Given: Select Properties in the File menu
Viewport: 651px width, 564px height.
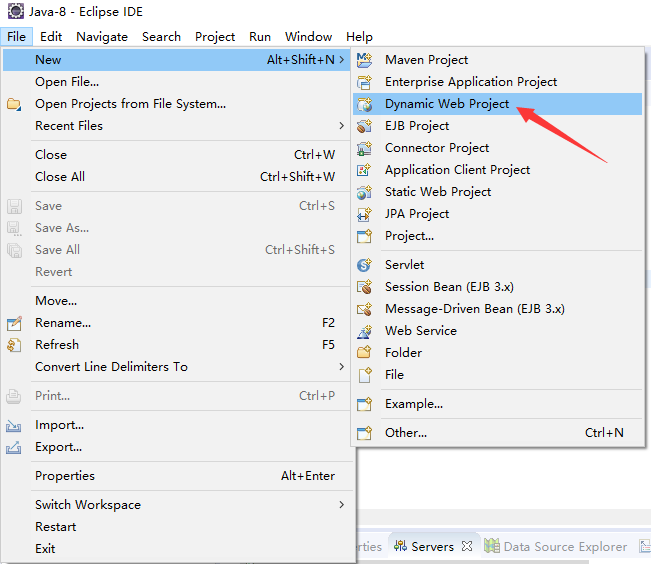Looking at the screenshot, I should click(x=176, y=476).
